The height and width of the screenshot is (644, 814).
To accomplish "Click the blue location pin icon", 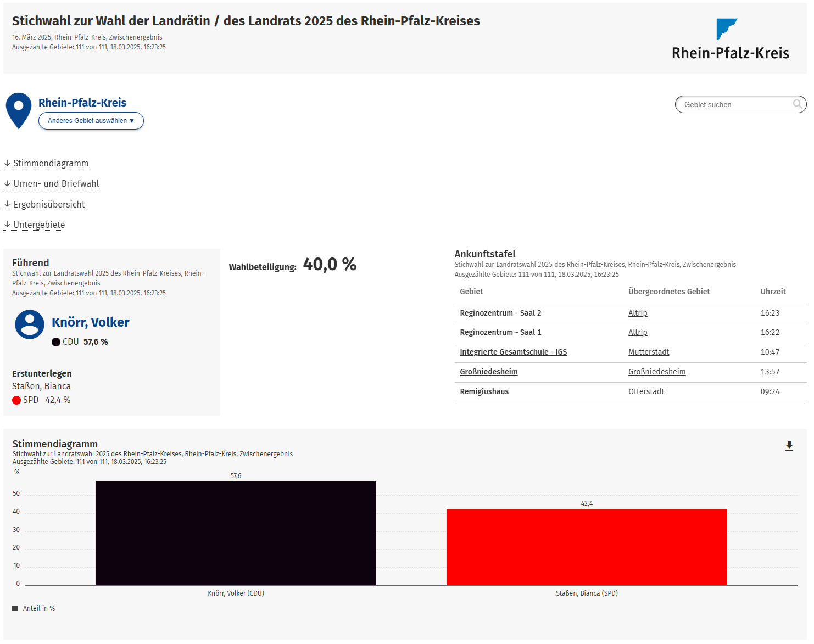I will 19,111.
